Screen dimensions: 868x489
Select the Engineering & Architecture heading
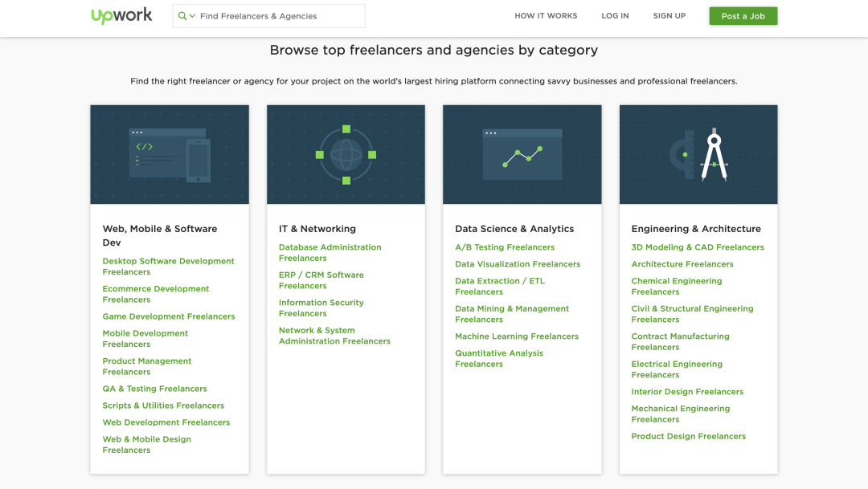coord(696,229)
